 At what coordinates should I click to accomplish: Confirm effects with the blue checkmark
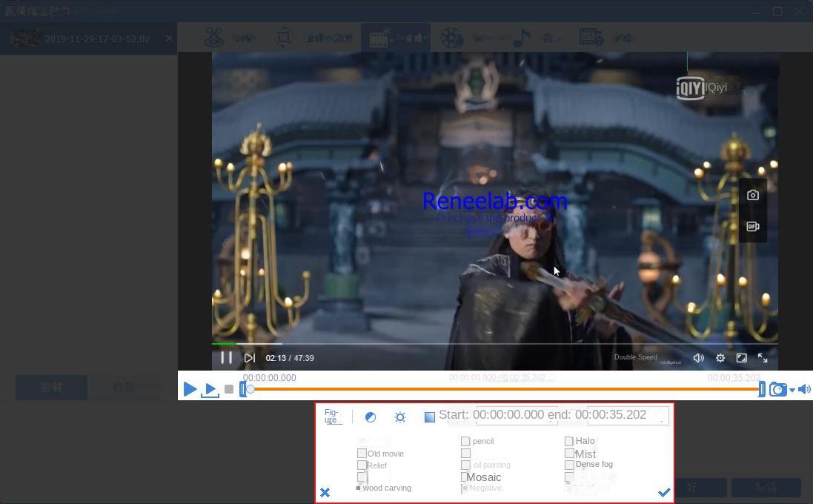[664, 491]
